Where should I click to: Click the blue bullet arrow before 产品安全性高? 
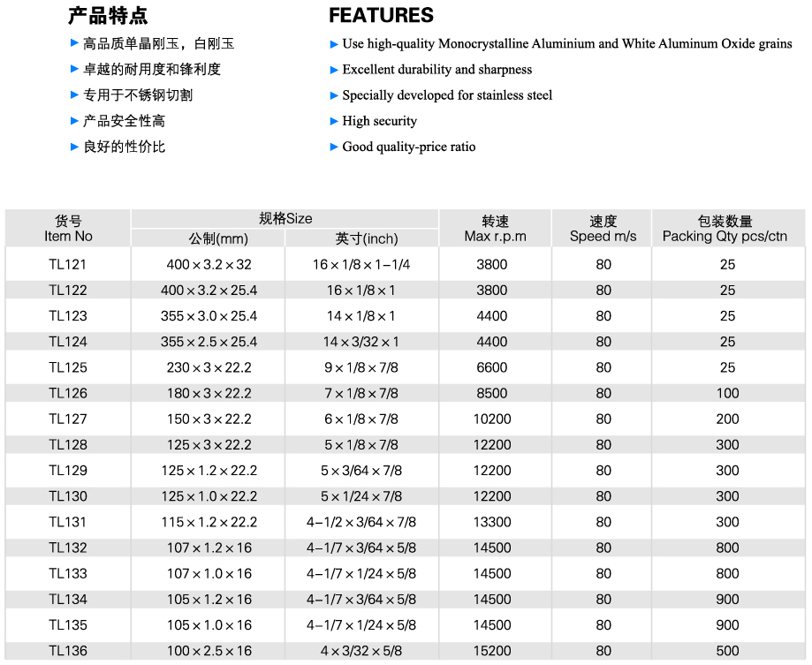pyautogui.click(x=74, y=121)
